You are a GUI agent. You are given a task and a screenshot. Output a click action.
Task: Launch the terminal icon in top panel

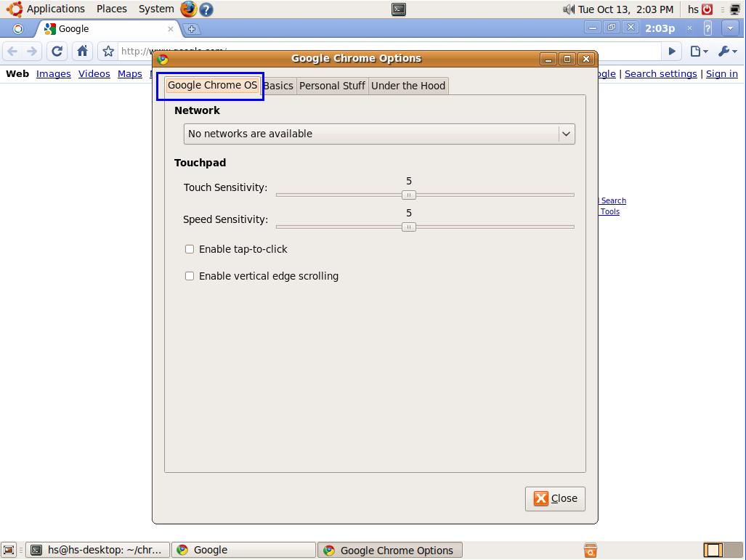(x=399, y=9)
